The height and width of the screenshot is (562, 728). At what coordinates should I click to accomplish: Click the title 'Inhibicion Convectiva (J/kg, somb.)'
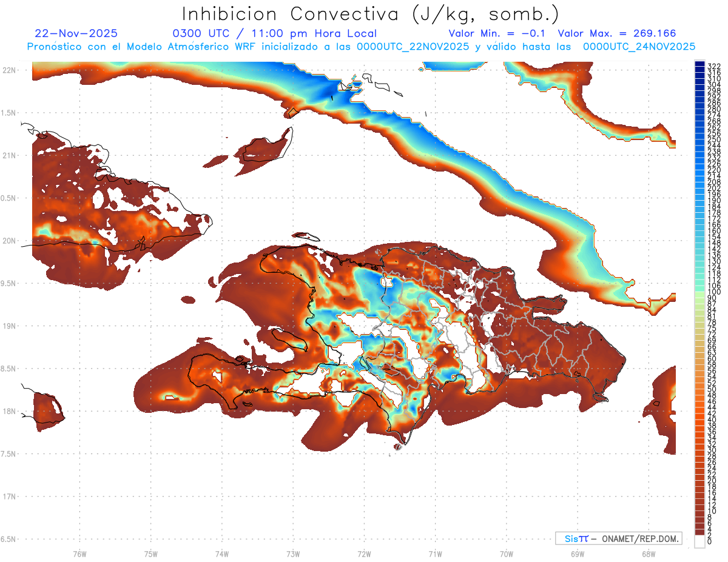tap(371, 14)
